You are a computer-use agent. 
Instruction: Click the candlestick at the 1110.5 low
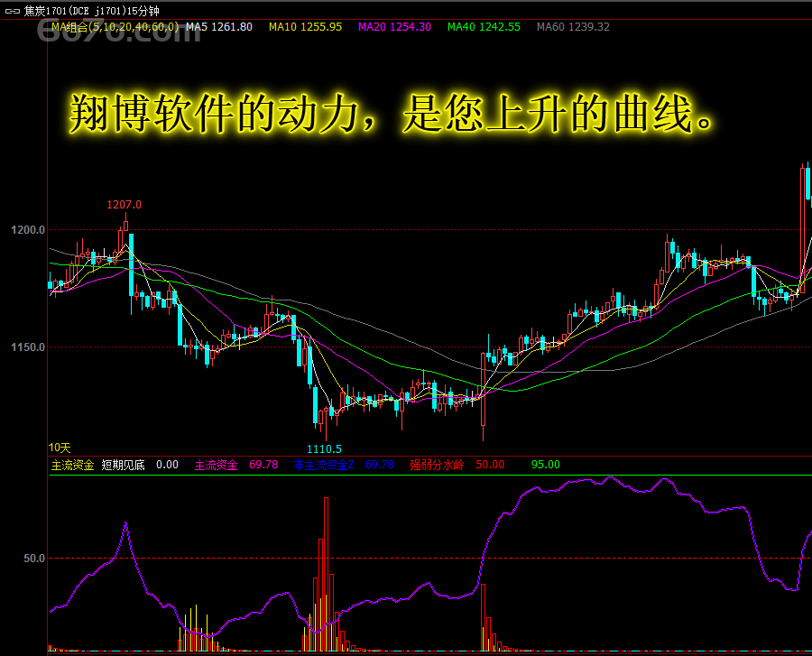pyautogui.click(x=327, y=423)
